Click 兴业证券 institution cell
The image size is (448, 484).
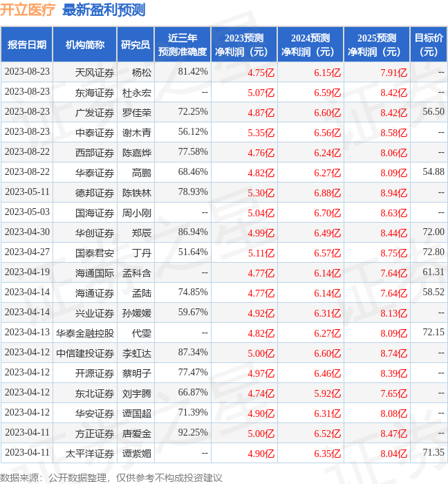pyautogui.click(x=95, y=313)
